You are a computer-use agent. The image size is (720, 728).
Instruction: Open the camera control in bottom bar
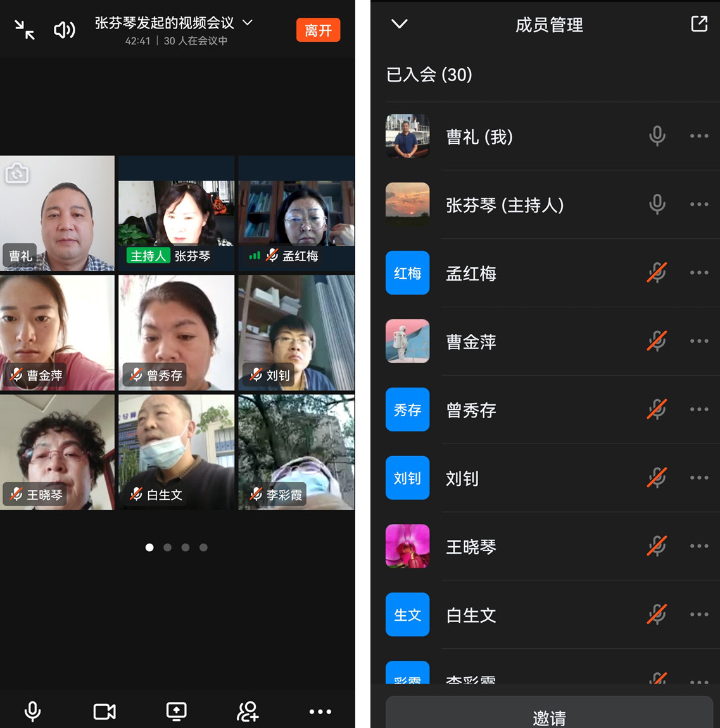(x=104, y=712)
